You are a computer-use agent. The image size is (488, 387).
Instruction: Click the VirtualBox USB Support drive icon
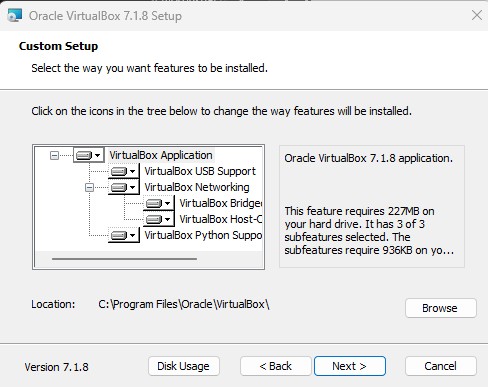point(123,171)
